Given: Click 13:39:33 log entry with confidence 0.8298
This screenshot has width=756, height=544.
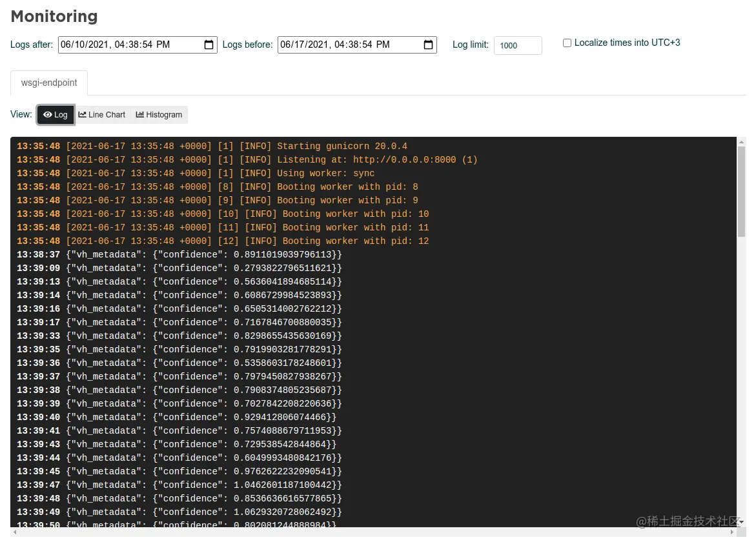Looking at the screenshot, I should [x=179, y=336].
